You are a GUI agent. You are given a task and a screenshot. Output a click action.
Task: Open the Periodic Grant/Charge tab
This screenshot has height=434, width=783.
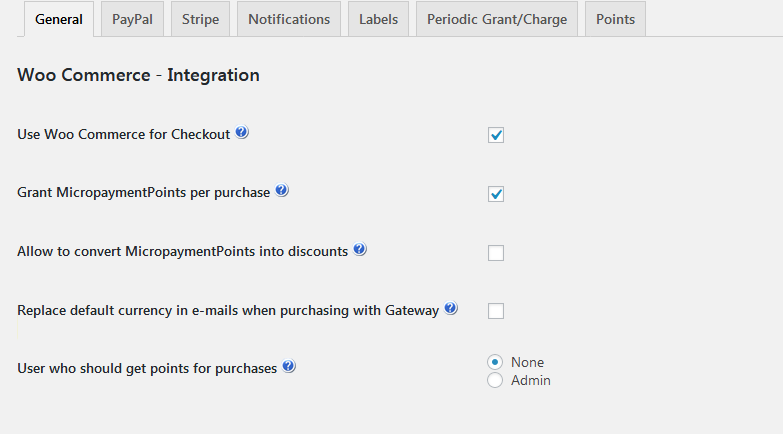click(x=497, y=19)
